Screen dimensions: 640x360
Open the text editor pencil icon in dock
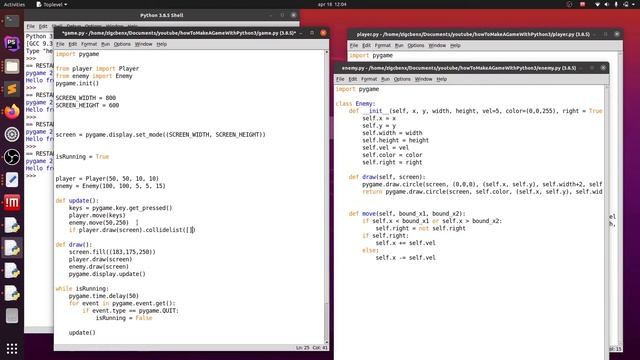point(12,180)
